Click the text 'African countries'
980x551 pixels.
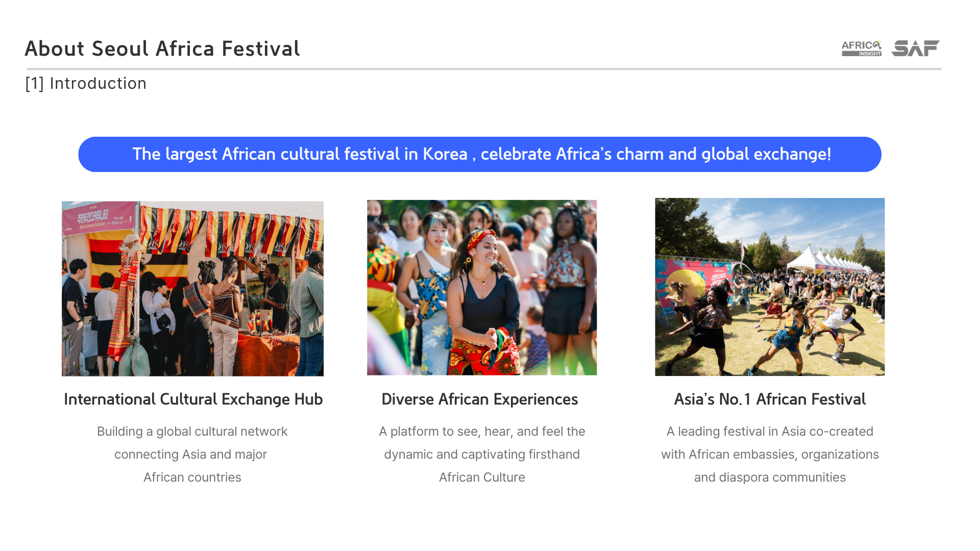192,477
